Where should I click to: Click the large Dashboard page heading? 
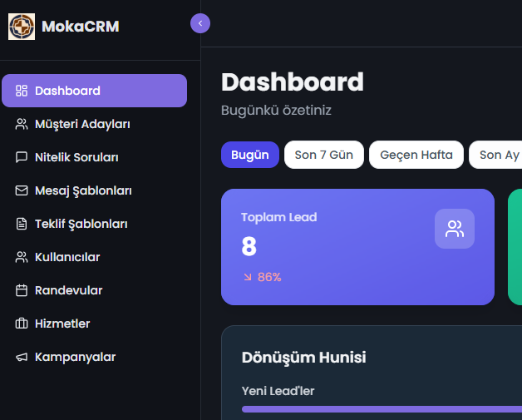(293, 82)
